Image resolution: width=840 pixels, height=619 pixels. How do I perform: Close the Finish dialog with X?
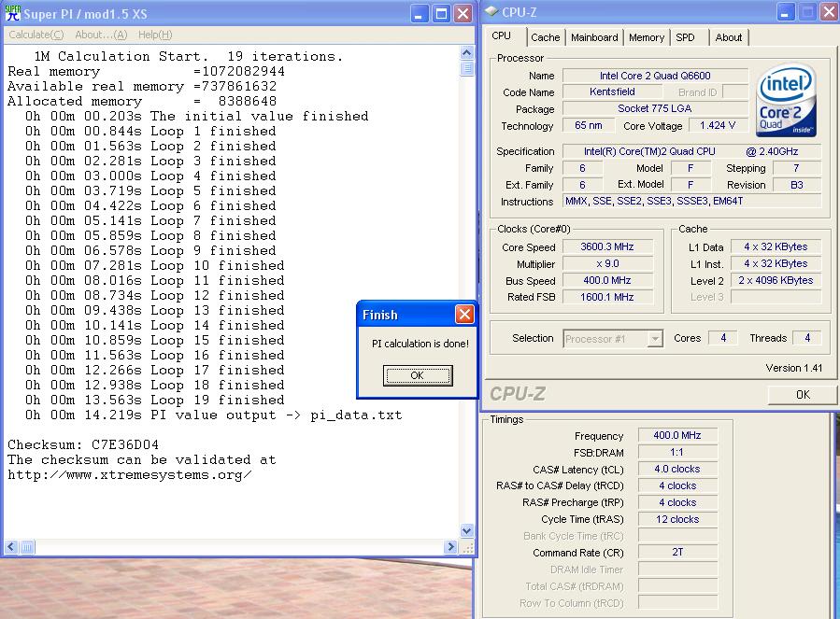point(464,315)
